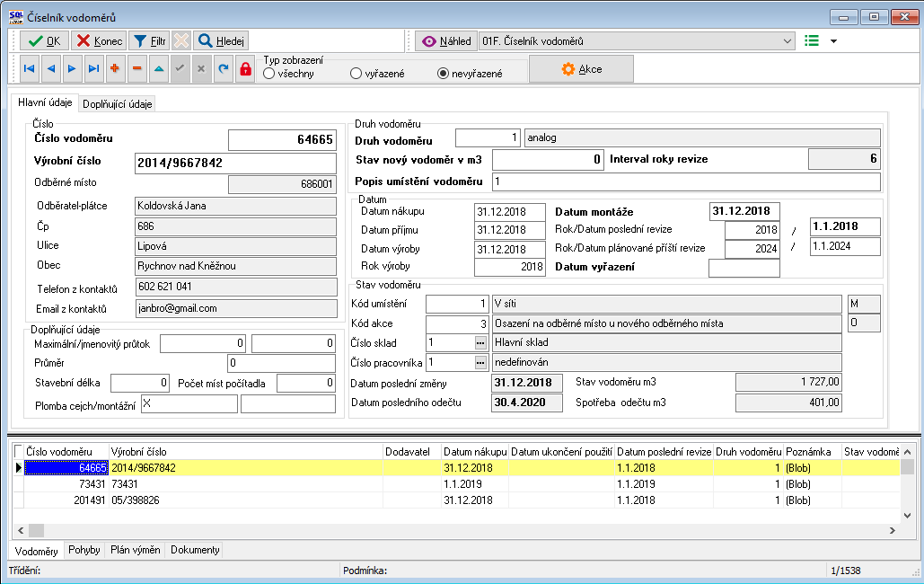This screenshot has height=584, width=924.
Task: Click the Datum nákupu date field
Action: (510, 212)
